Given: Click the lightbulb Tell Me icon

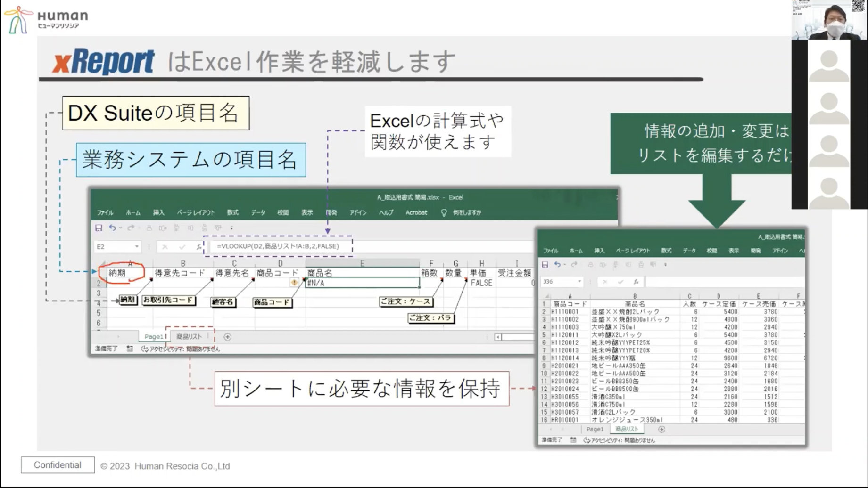Looking at the screenshot, I should tap(444, 213).
